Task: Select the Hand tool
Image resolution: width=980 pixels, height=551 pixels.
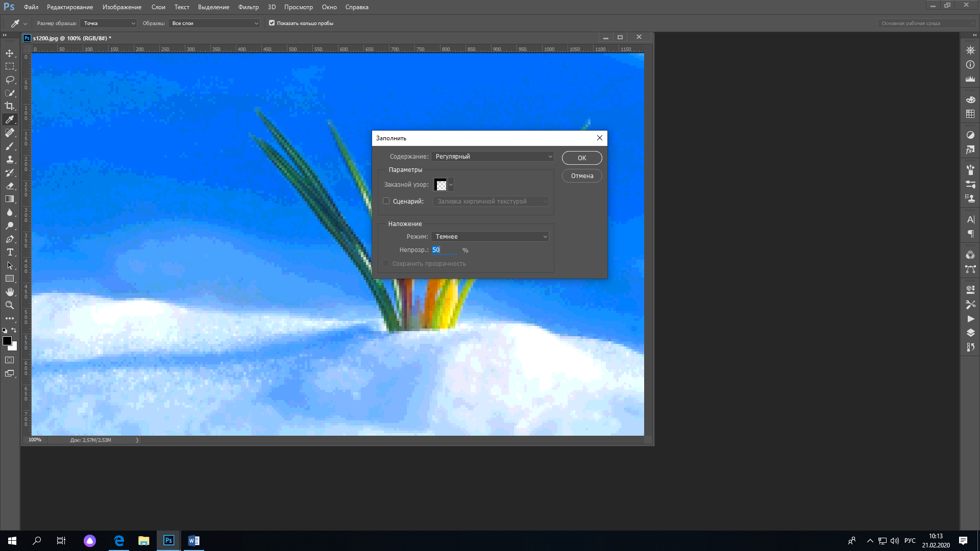Action: [x=10, y=292]
